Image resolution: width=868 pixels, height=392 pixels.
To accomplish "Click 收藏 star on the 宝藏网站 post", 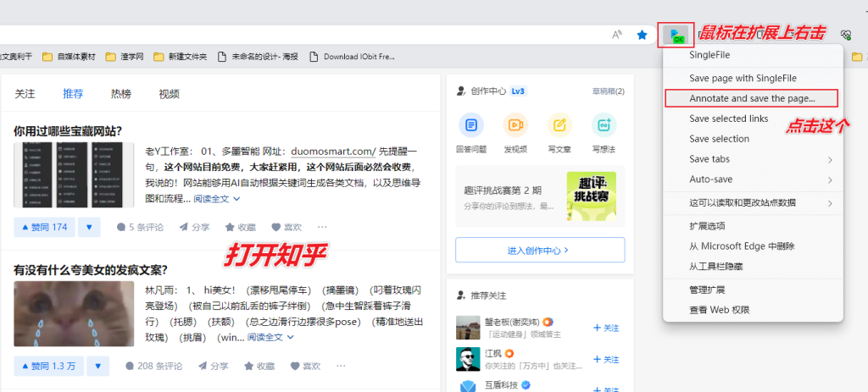I will point(241,227).
